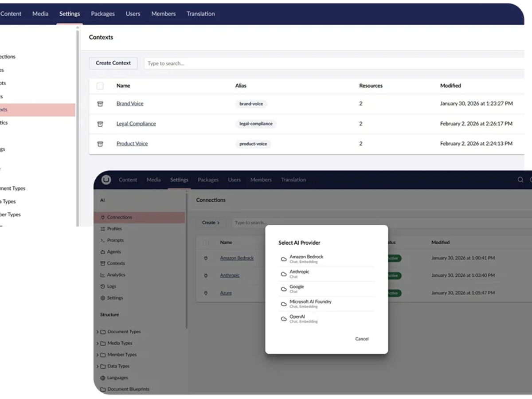Click the Document Types folder icon in Structure tree
Screen dimensions: 532x399
point(103,332)
